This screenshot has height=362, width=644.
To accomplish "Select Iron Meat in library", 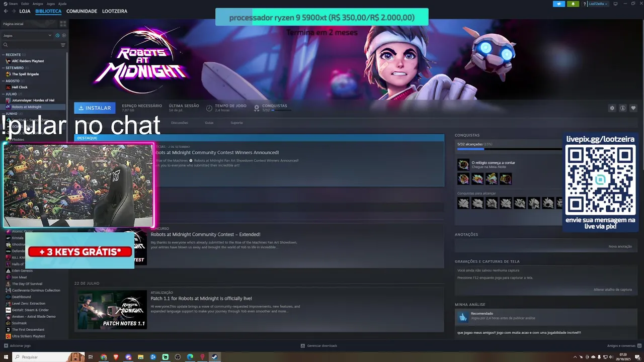I will coord(19,277).
